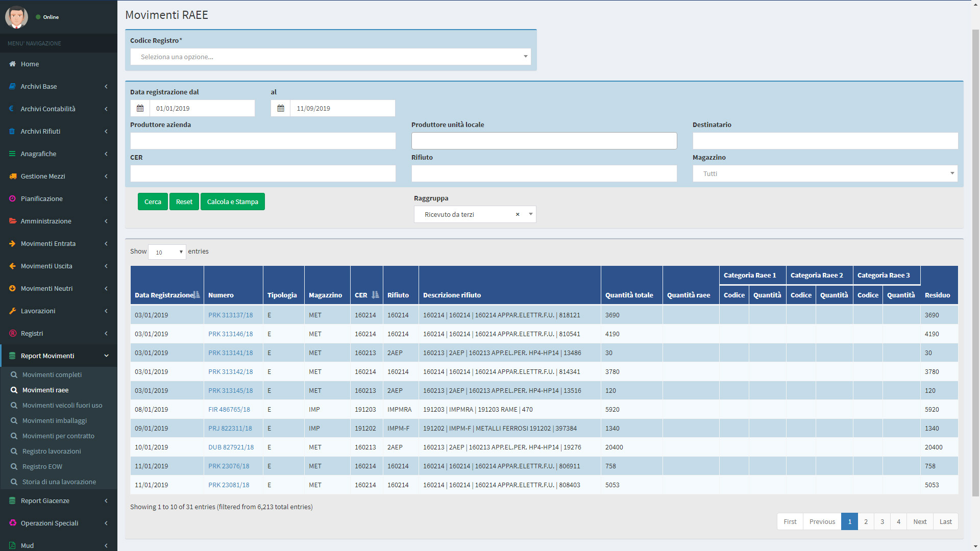The image size is (980, 551).
Task: Expand the Archivi Base menu chevron
Action: [x=106, y=86]
